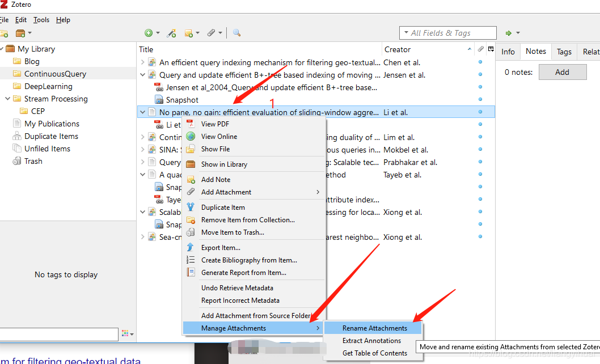Click the New Item green plus icon

coord(149,33)
